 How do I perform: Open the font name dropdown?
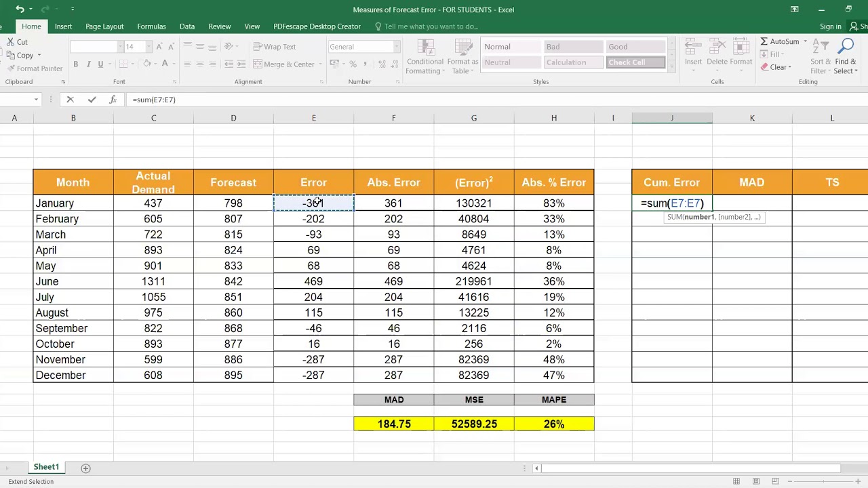[x=120, y=47]
